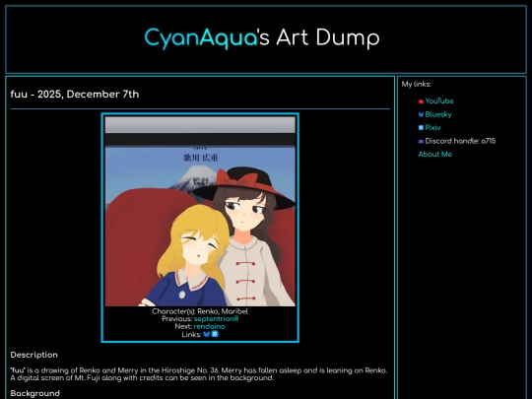Screen dimensions: 532x399
Task: Open the CyanAqua's Art Dump site title
Action: (x=262, y=37)
